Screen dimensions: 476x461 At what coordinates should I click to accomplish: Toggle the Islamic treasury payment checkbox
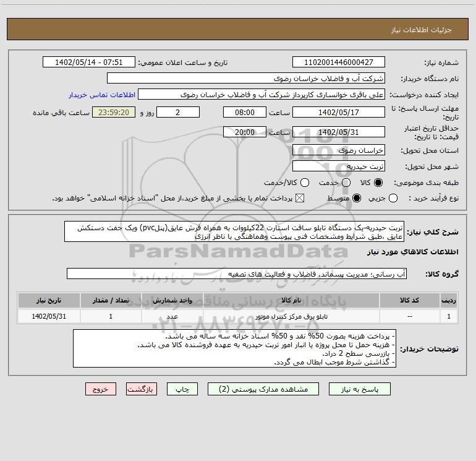tap(300, 198)
